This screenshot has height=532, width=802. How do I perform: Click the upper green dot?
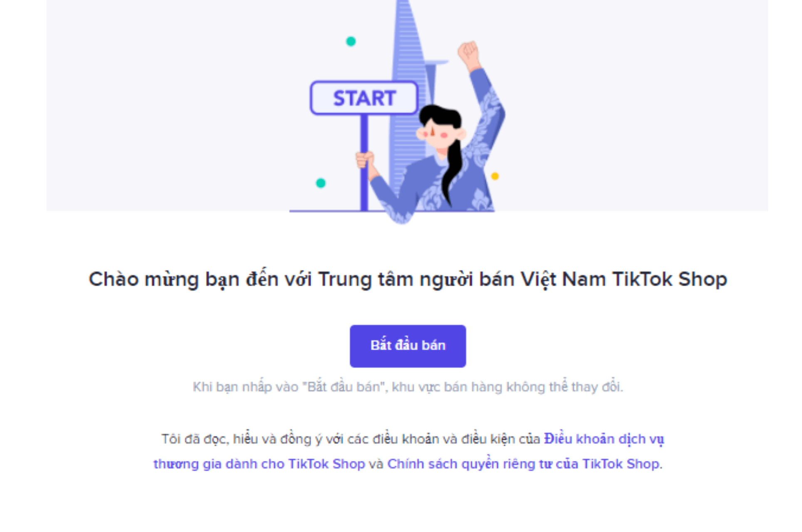[351, 41]
